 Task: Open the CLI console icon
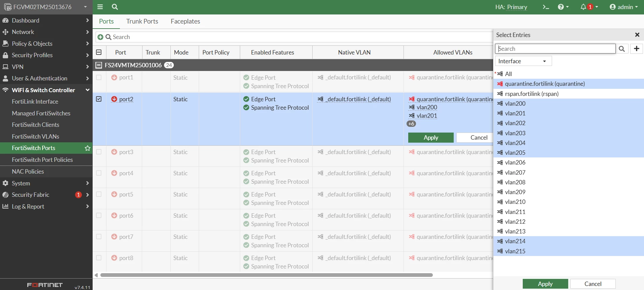[546, 7]
